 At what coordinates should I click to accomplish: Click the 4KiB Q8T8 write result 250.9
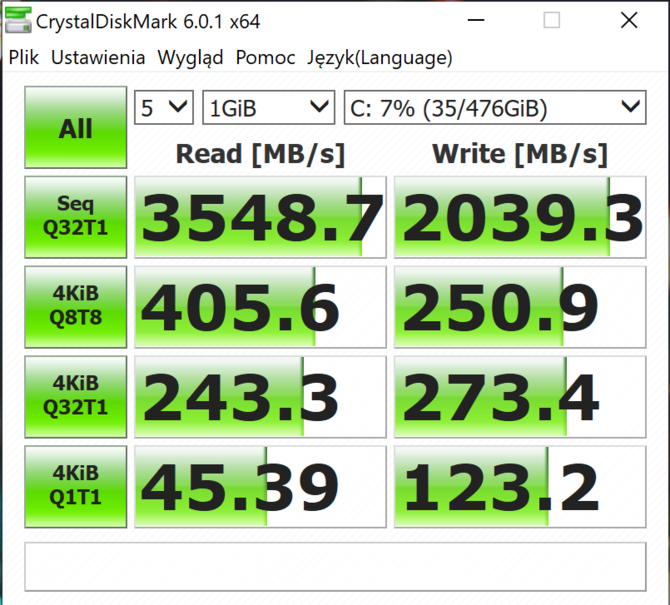[520, 307]
